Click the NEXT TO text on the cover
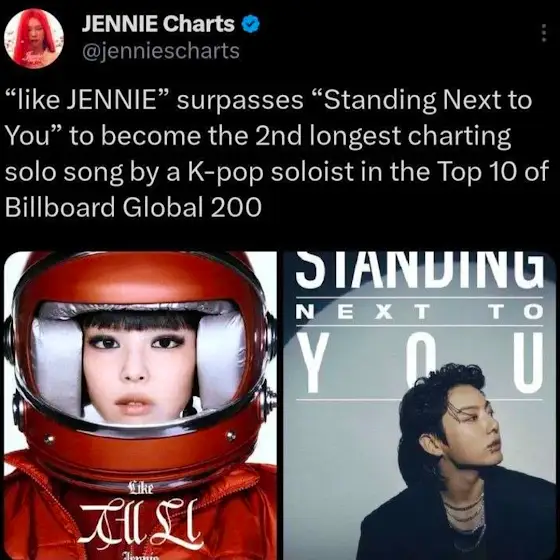The height and width of the screenshot is (560, 560). 420,311
